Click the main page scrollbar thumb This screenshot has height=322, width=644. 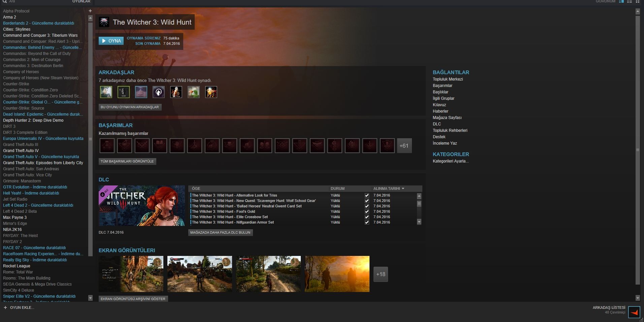coord(638,150)
